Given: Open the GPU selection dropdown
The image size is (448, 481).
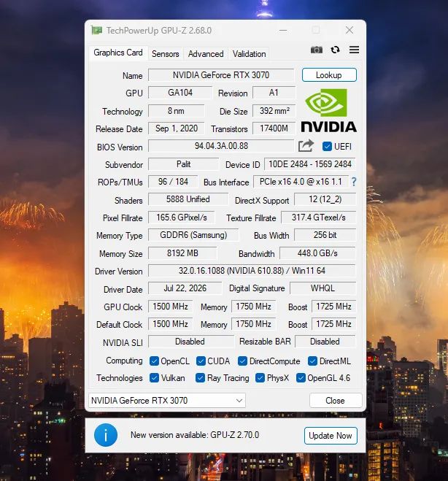Looking at the screenshot, I should (167, 400).
